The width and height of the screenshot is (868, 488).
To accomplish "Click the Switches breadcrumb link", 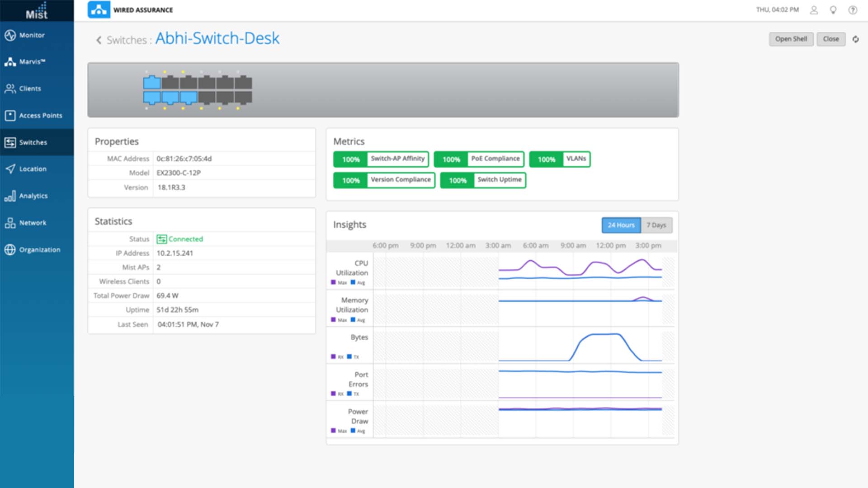I will 127,40.
